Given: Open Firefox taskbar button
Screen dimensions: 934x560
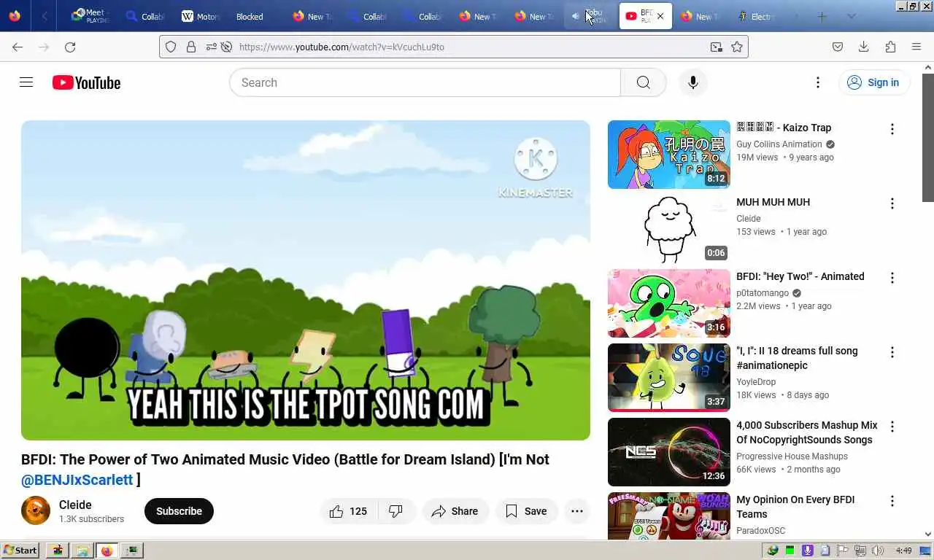Looking at the screenshot, I should point(107,551).
